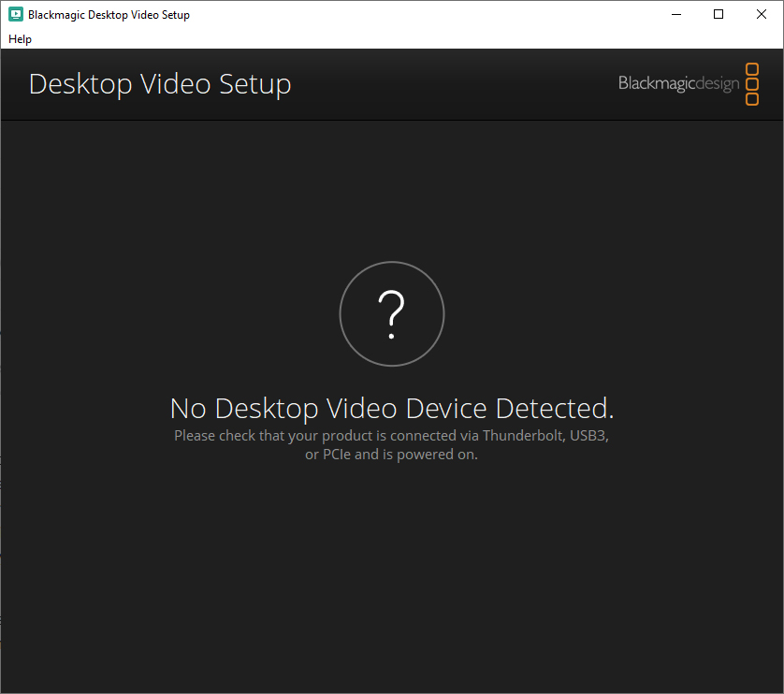The width and height of the screenshot is (784, 694).
Task: Minimize the Desktop Video Setup window
Action: [676, 15]
